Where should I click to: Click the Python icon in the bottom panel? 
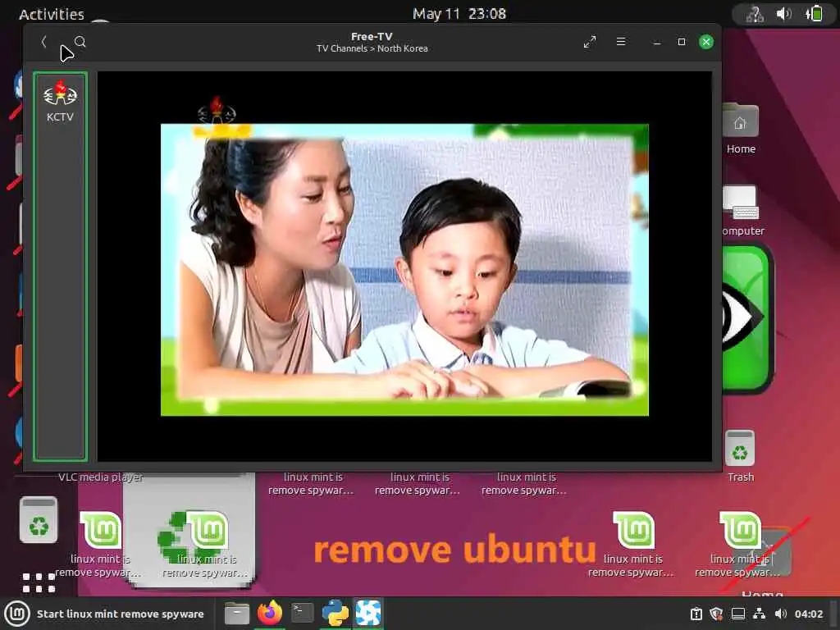[336, 613]
